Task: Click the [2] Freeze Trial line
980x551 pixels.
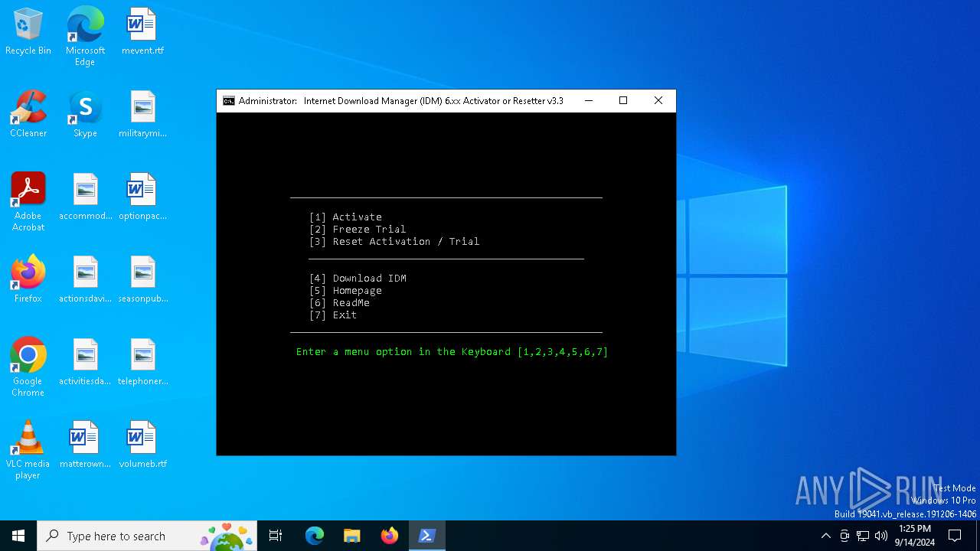Action: 358,230
